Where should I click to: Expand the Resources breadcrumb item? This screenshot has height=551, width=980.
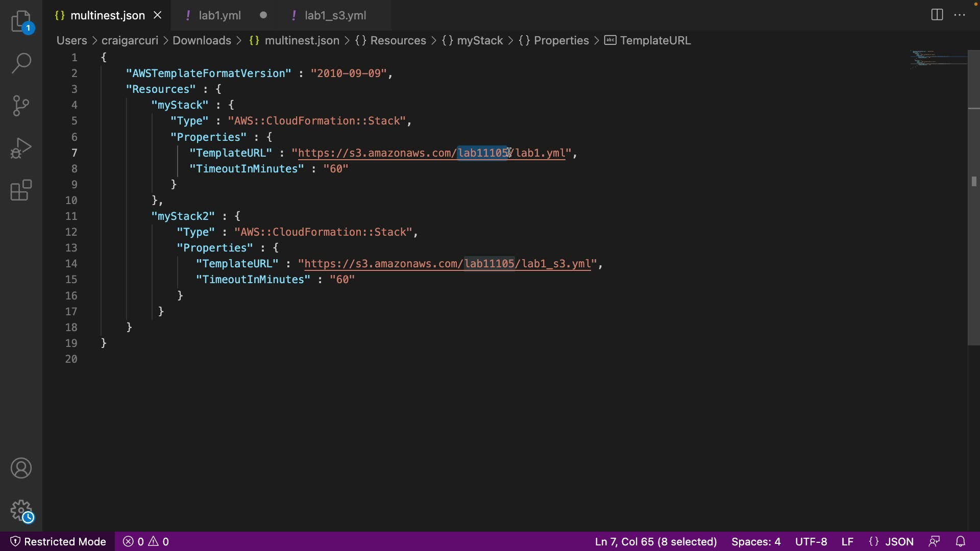point(398,40)
